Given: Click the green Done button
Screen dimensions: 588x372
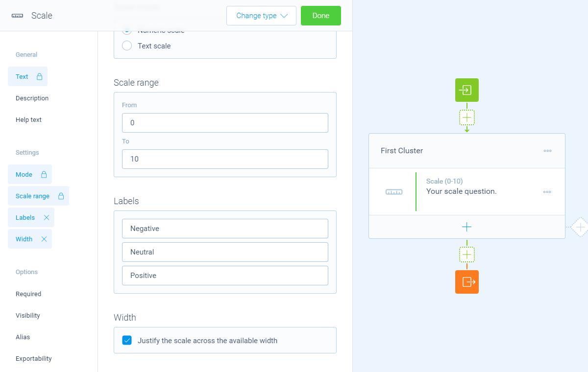Looking at the screenshot, I should pos(321,16).
